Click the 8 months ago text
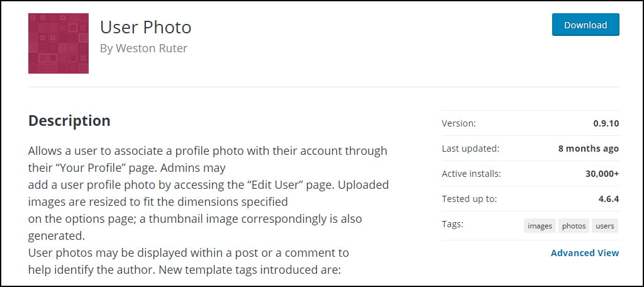This screenshot has width=644, height=287. coord(588,149)
